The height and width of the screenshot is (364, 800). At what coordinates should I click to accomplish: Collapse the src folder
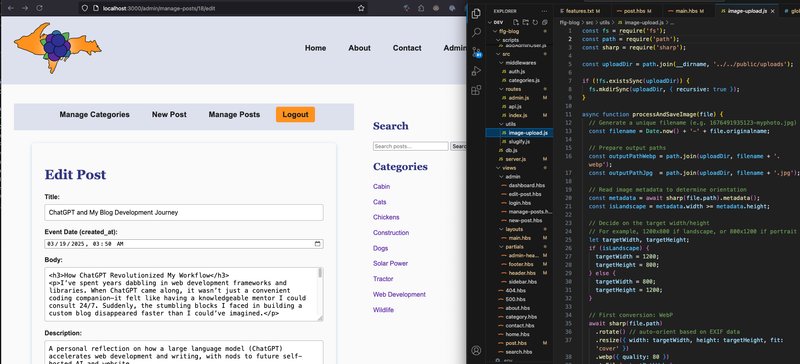coord(498,54)
